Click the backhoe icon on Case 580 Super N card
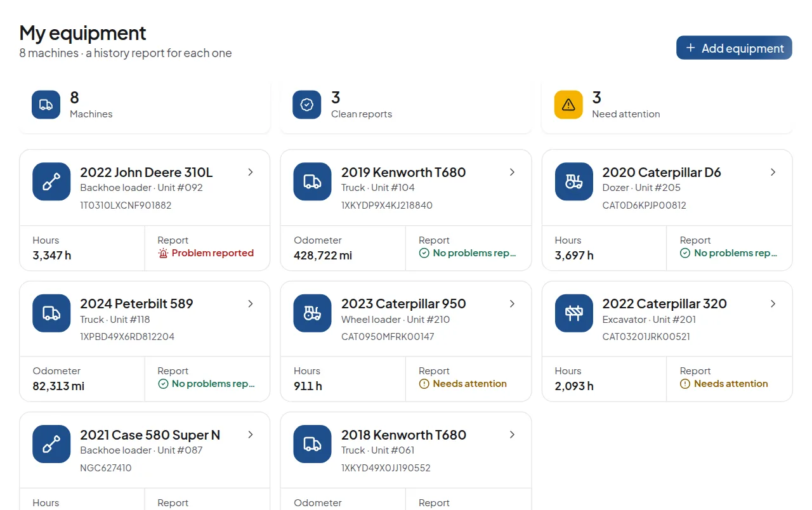 click(x=51, y=444)
